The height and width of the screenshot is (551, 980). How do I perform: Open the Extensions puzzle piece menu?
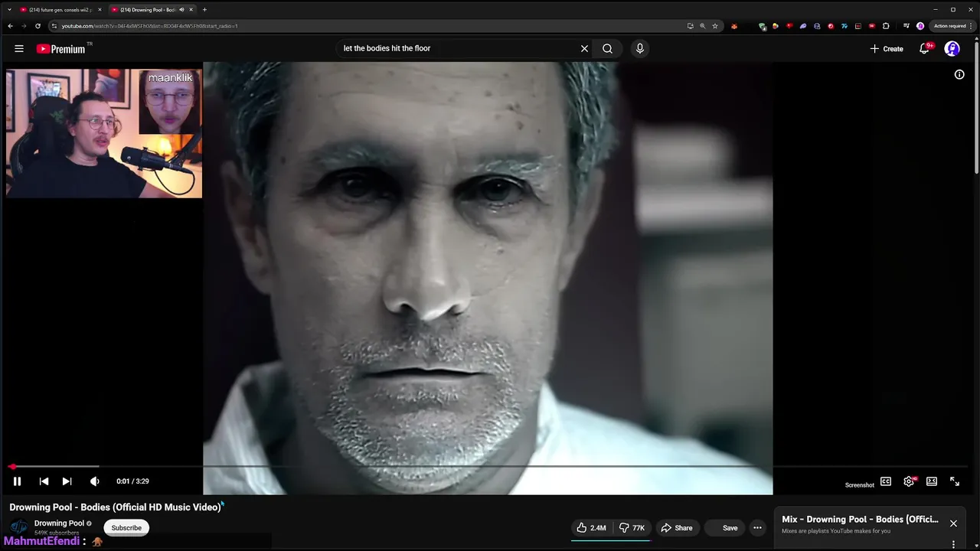pos(886,26)
